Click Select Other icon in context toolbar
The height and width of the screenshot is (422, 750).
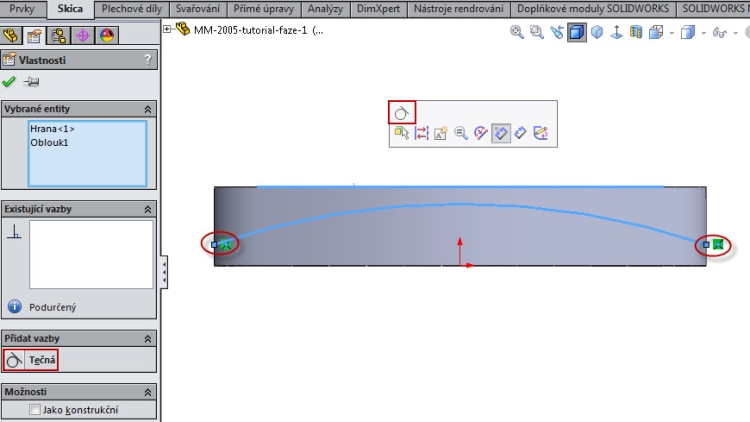tap(402, 133)
